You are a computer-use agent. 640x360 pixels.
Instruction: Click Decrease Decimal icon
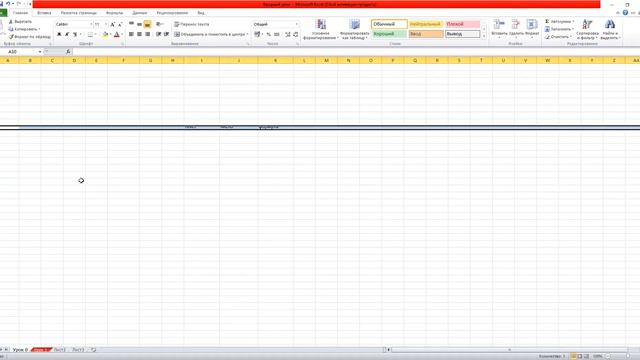(x=296, y=34)
